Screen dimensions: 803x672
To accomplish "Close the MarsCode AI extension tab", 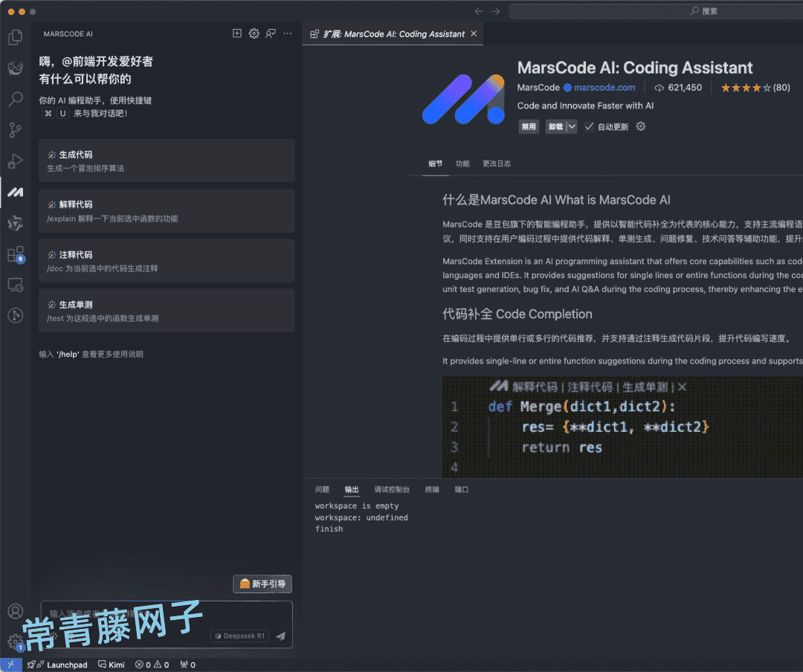I will coord(474,33).
